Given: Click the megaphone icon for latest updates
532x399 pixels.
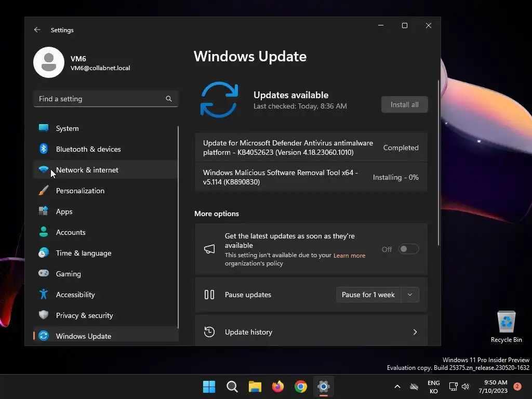Looking at the screenshot, I should point(209,249).
